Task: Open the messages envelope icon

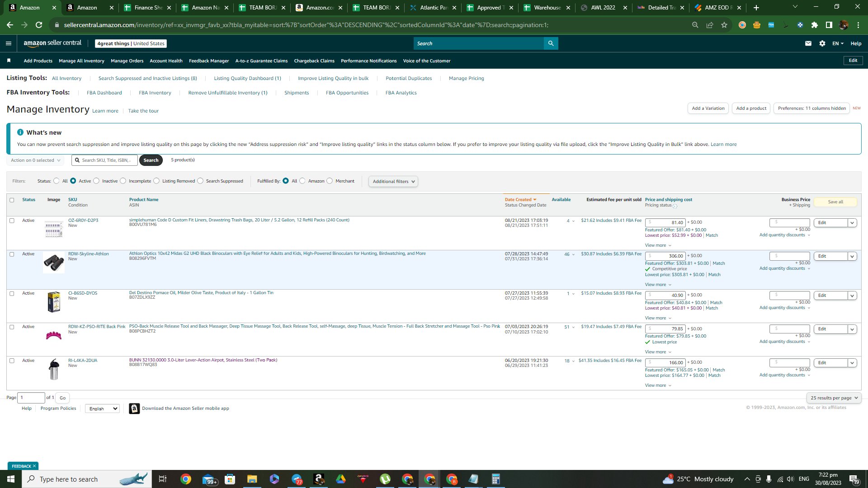Action: (x=808, y=43)
